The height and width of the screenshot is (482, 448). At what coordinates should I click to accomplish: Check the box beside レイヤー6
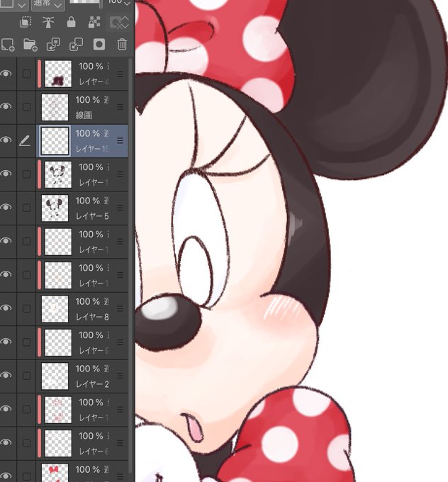pyautogui.click(x=26, y=443)
